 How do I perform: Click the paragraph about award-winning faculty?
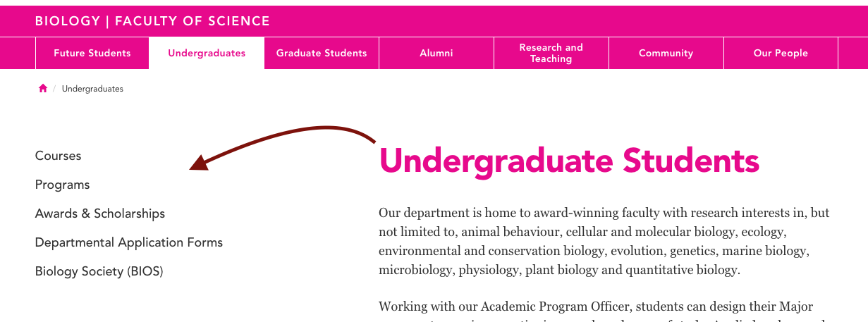pos(604,241)
